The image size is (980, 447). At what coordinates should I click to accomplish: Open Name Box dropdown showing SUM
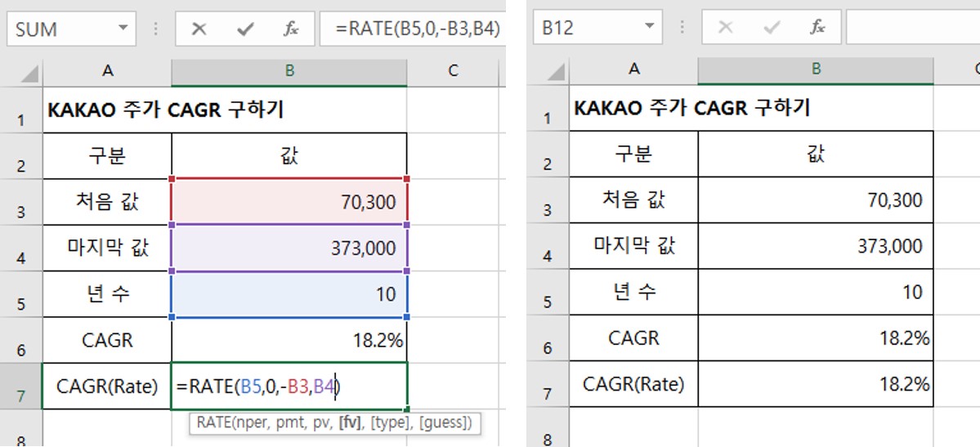click(123, 29)
